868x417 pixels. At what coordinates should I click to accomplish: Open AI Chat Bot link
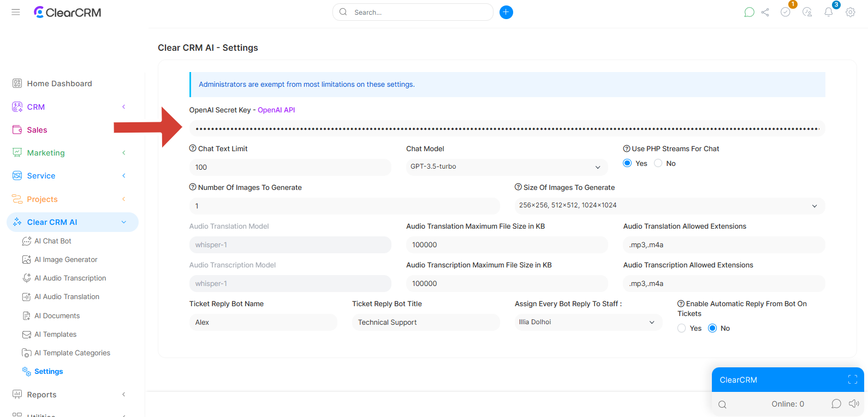53,241
